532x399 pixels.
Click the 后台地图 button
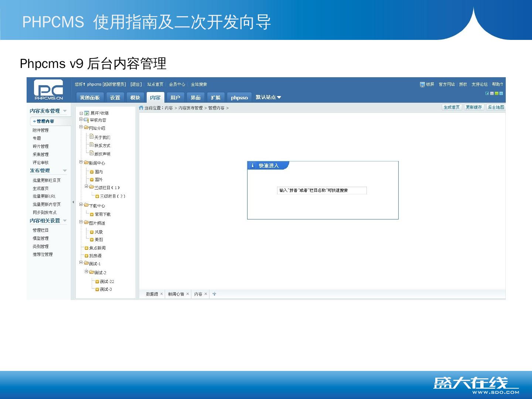(x=496, y=107)
